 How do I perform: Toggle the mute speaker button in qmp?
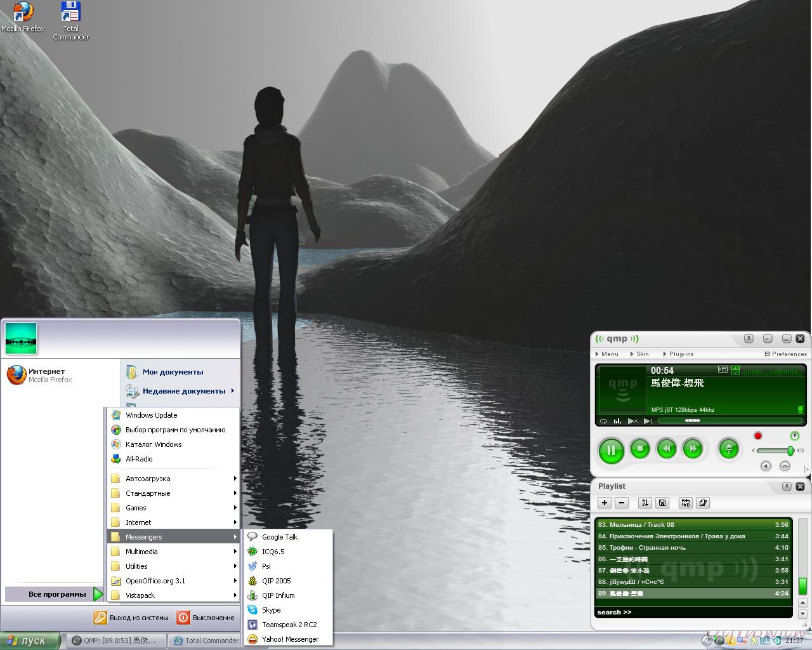click(x=766, y=466)
